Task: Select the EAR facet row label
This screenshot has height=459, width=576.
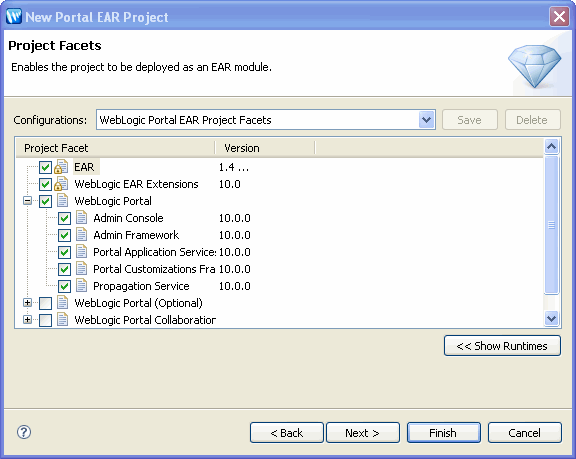Action: (x=84, y=167)
